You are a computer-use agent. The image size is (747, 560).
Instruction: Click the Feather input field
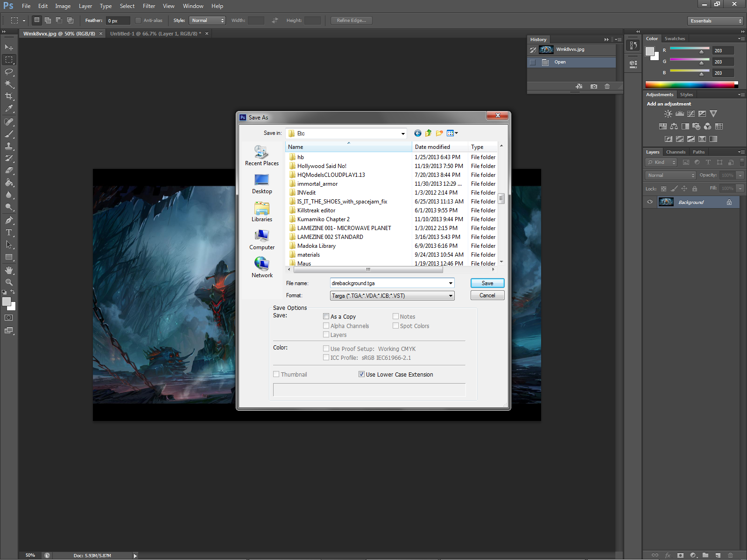pos(118,21)
